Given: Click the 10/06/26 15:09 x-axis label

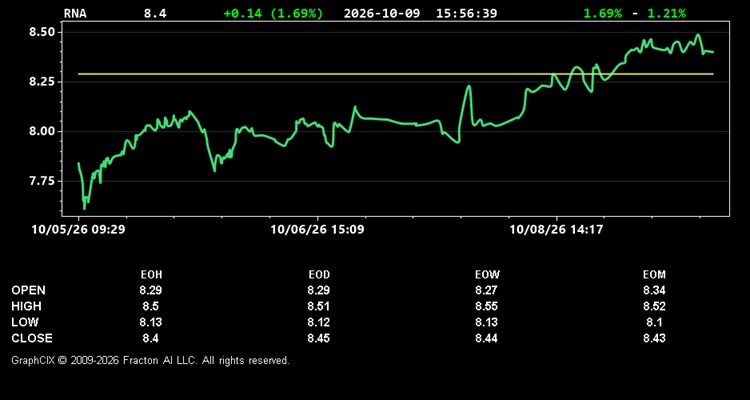Looking at the screenshot, I should pos(317,230).
